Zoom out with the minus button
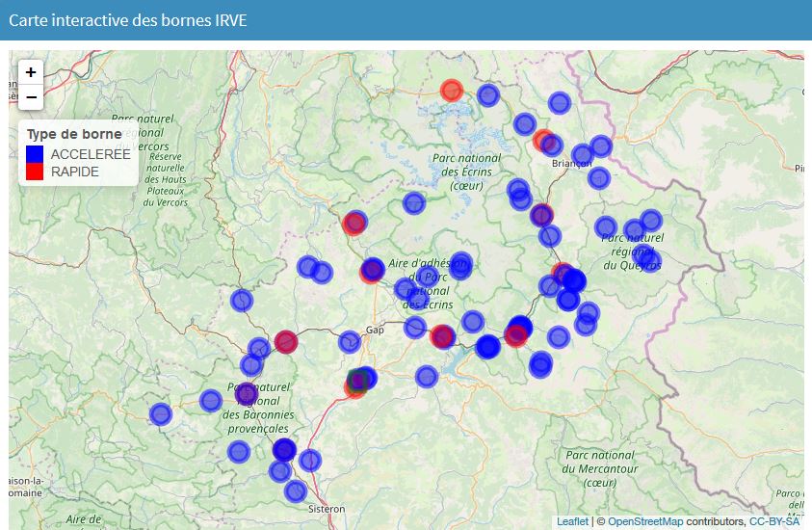812x530 pixels. point(31,97)
